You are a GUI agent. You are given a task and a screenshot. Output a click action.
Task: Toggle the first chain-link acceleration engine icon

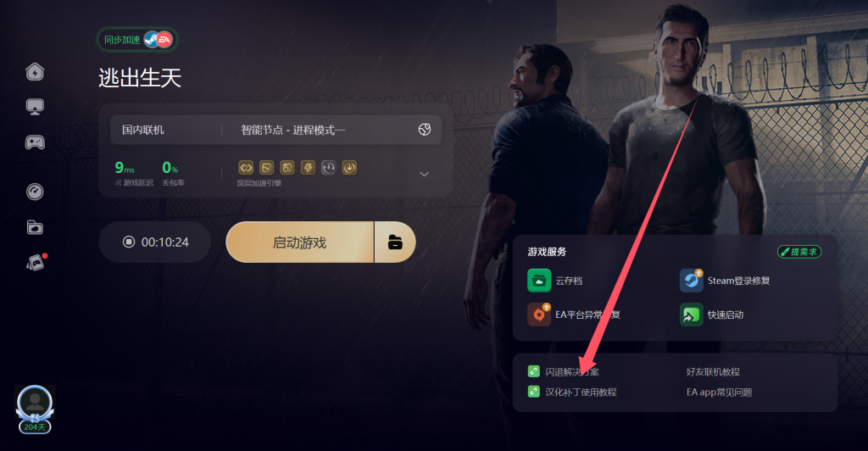(246, 168)
